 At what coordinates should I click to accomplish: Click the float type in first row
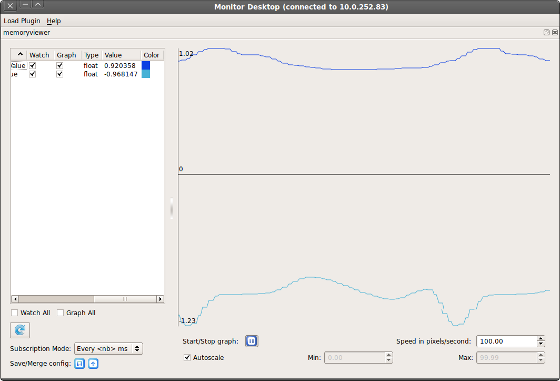coord(90,65)
